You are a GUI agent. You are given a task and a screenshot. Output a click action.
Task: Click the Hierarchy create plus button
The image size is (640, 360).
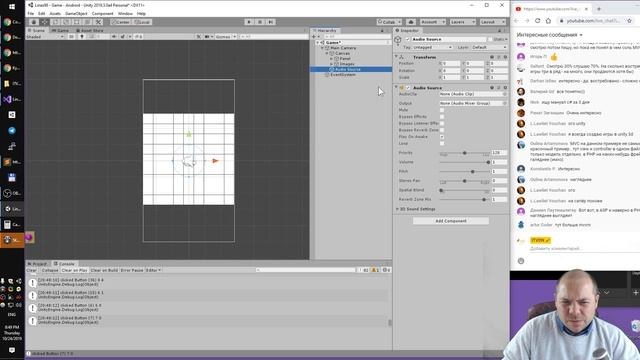pos(314,37)
